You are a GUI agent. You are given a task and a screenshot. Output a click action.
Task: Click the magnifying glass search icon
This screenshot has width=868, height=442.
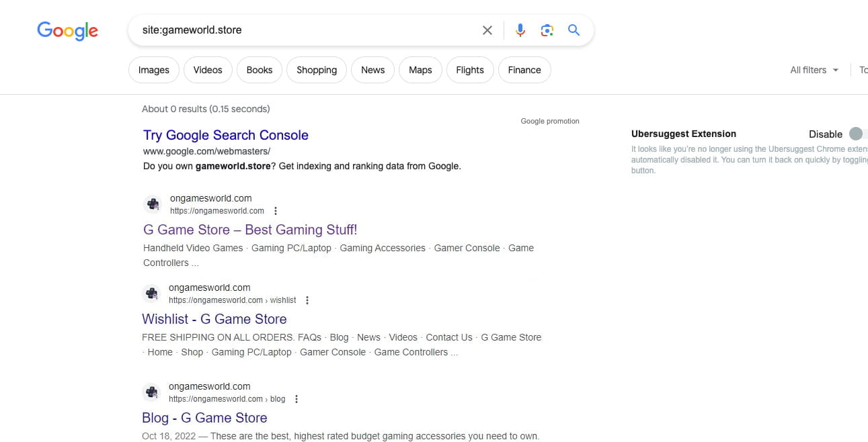574,30
